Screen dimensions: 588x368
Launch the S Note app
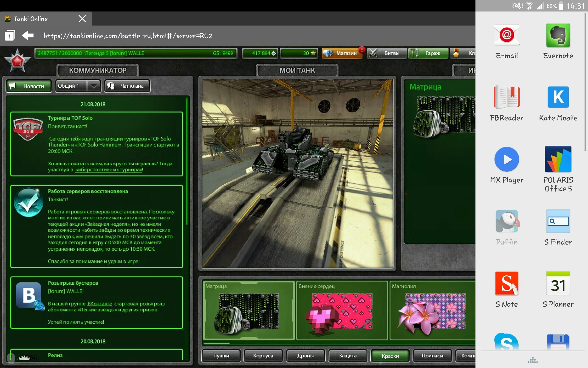507,290
